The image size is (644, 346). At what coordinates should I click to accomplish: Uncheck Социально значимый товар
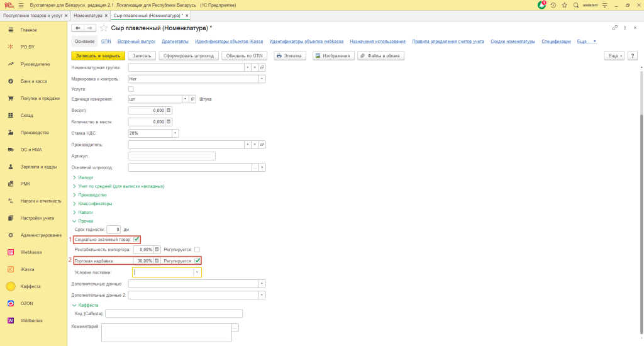(136, 239)
